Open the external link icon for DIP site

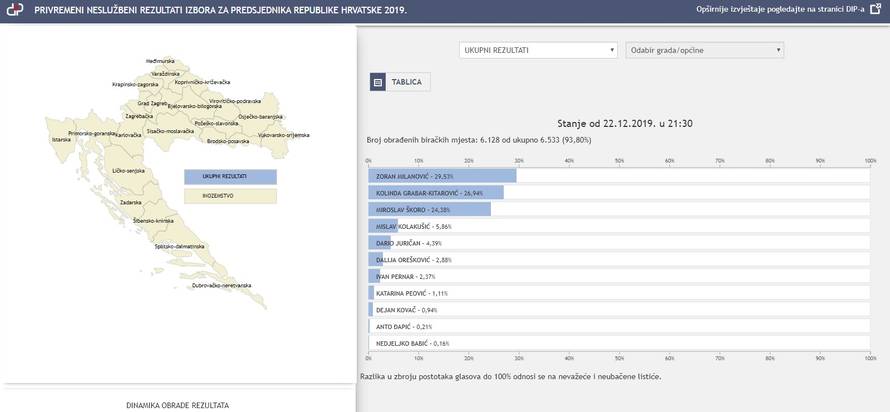pos(875,9)
